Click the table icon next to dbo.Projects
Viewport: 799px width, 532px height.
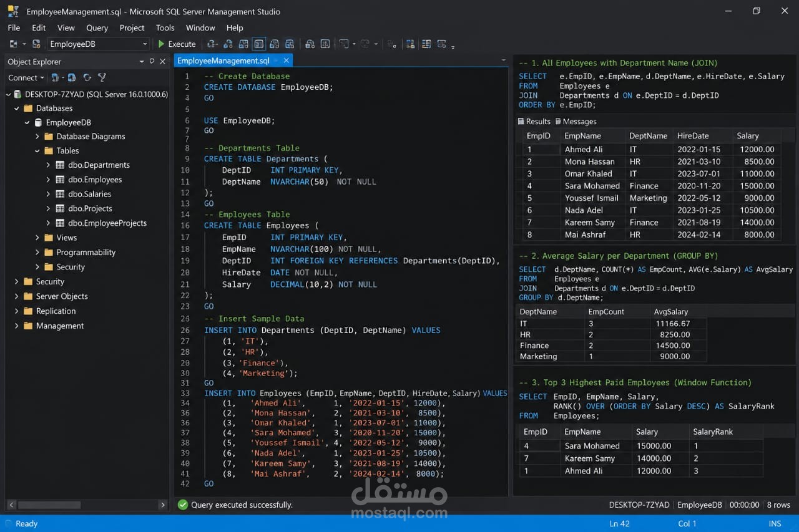pyautogui.click(x=61, y=209)
